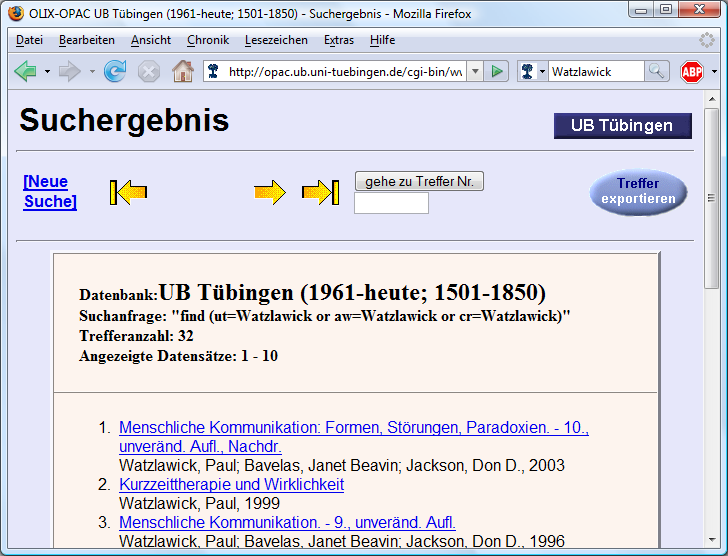Click the Treffer exportieren oval button
The width and height of the screenshot is (728, 556).
(x=638, y=192)
